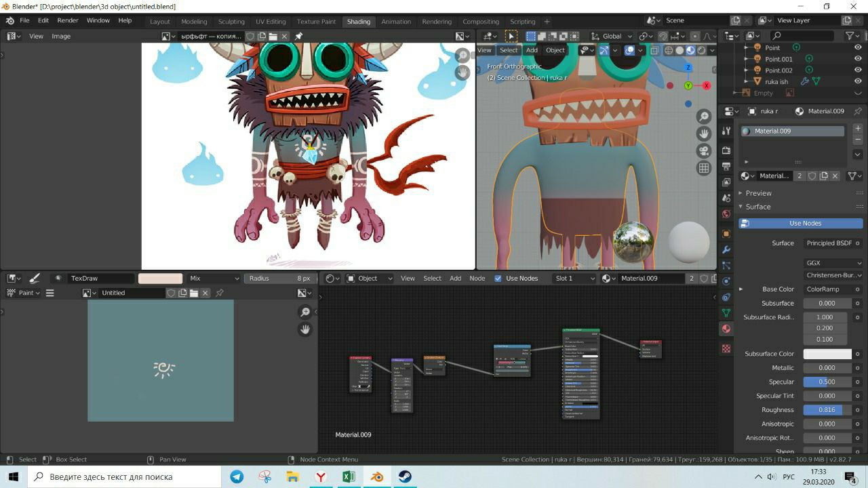This screenshot has width=868, height=488.
Task: Unlink Material.009 with the X icon
Action: (x=835, y=176)
